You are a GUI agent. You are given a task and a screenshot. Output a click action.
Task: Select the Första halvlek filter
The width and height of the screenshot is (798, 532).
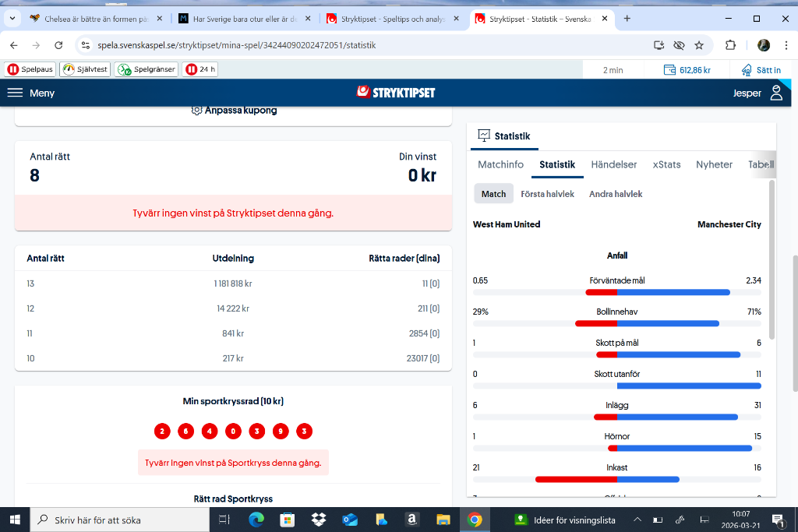pyautogui.click(x=547, y=194)
